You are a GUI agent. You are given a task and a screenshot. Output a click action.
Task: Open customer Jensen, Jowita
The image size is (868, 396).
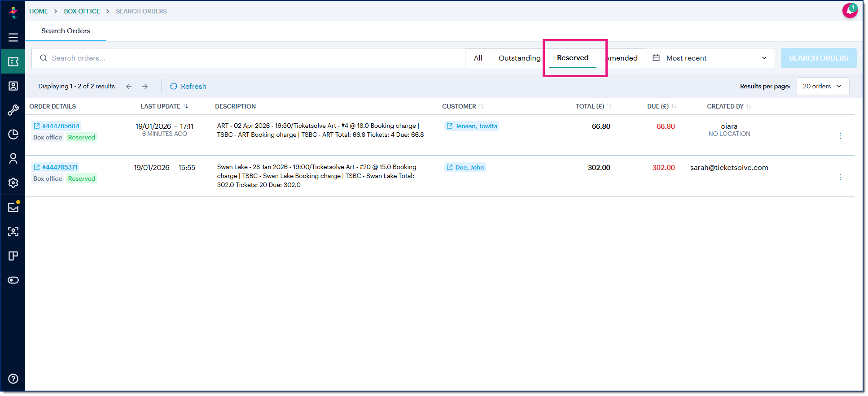point(472,126)
